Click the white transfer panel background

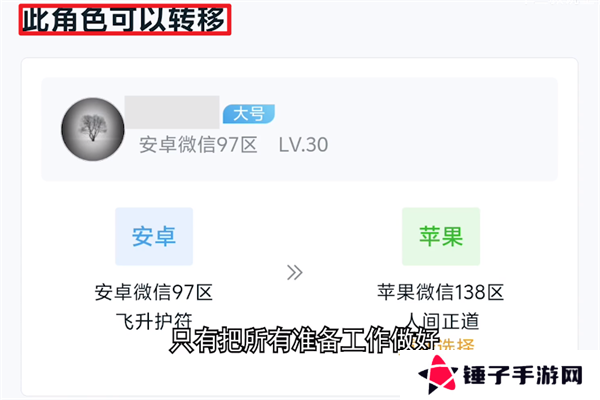[x=298, y=193]
